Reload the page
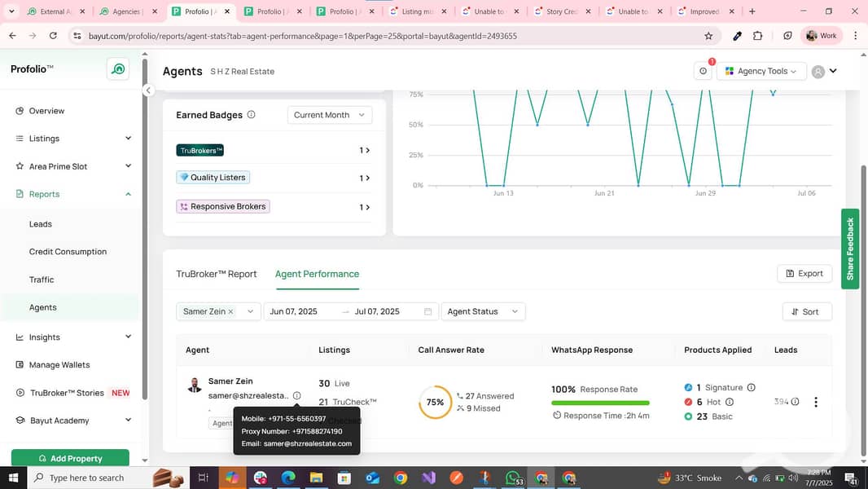 tap(53, 36)
